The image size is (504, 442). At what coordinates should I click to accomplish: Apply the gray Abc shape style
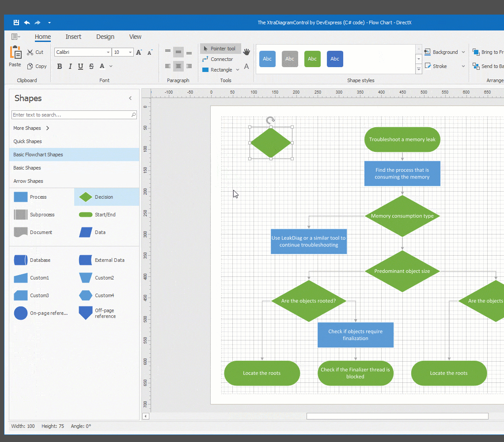coord(290,59)
